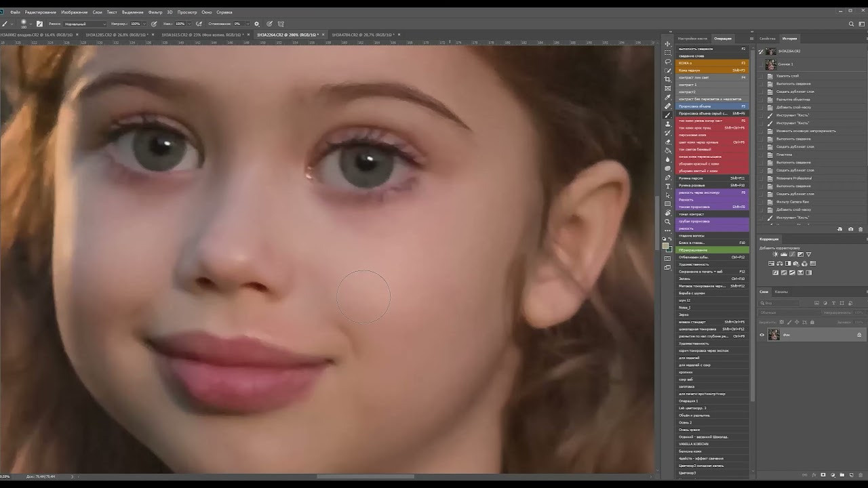The width and height of the screenshot is (868, 488).
Task: Toggle the checkmark beside the КОЖА о action
Action: pyautogui.click(x=677, y=62)
